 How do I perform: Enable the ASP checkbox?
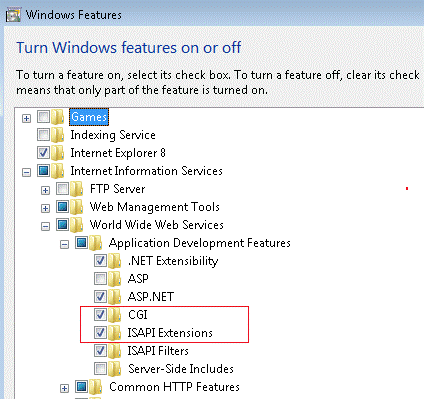click(x=100, y=279)
